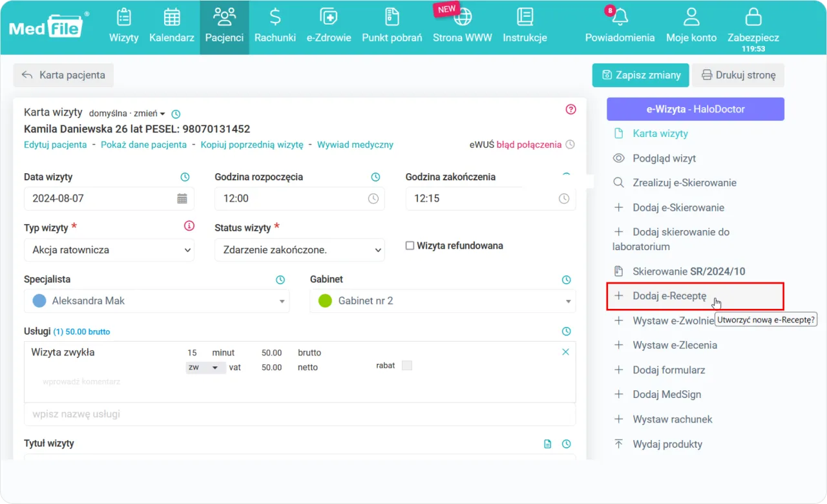Click document icon beside Tytuł wizyty

[x=548, y=444]
